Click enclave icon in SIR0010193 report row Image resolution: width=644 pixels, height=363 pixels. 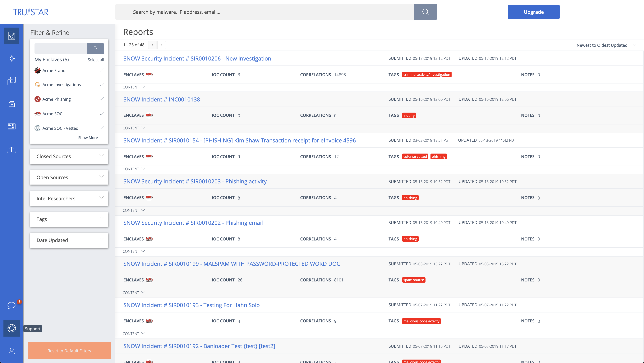pos(149,321)
